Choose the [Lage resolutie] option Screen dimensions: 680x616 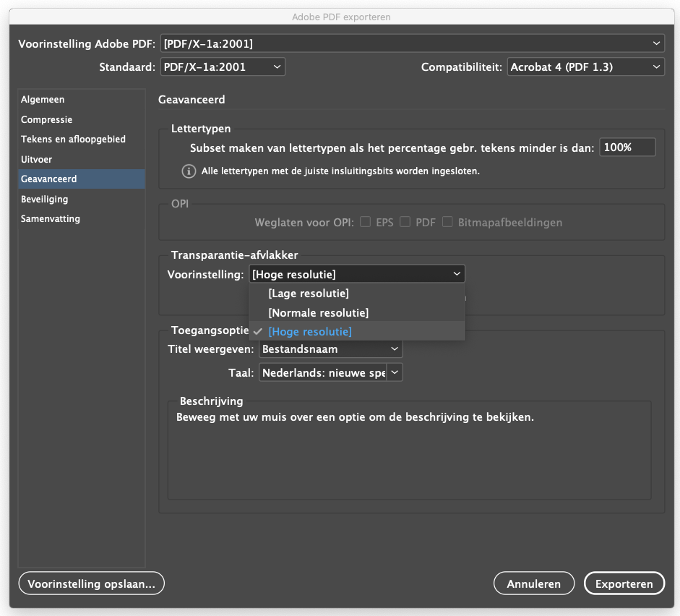(357, 294)
